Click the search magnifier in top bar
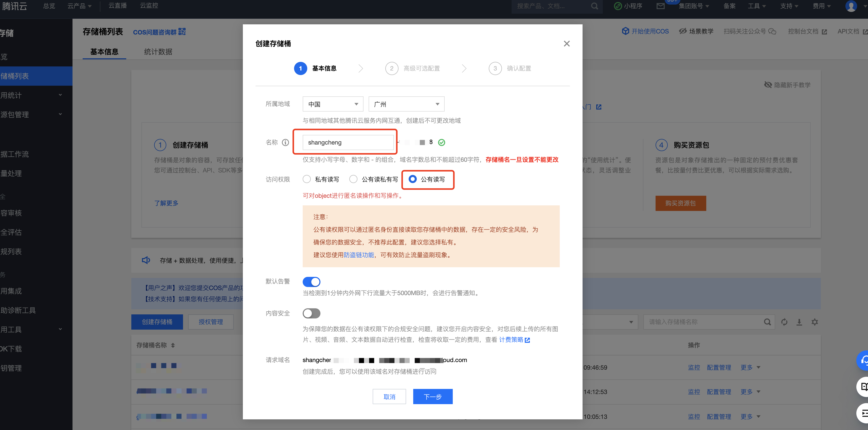 594,6
